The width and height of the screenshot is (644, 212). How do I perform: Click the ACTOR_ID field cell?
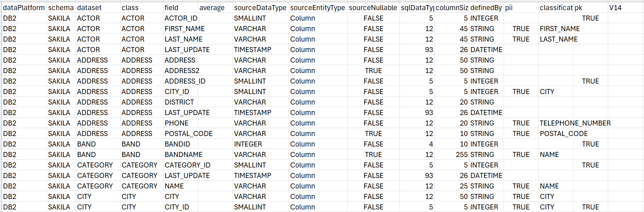pos(181,18)
